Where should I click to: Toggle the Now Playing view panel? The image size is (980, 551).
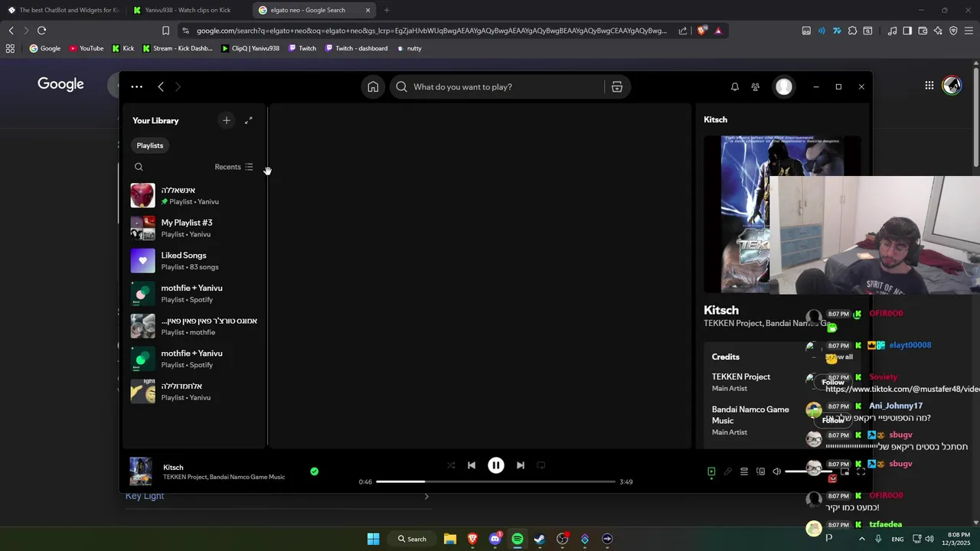click(x=711, y=471)
